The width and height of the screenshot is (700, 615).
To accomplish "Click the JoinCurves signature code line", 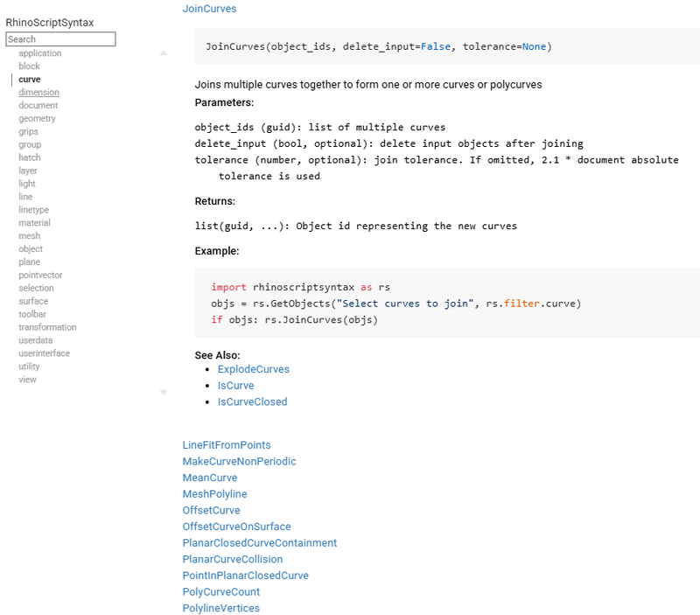I will tap(379, 46).
